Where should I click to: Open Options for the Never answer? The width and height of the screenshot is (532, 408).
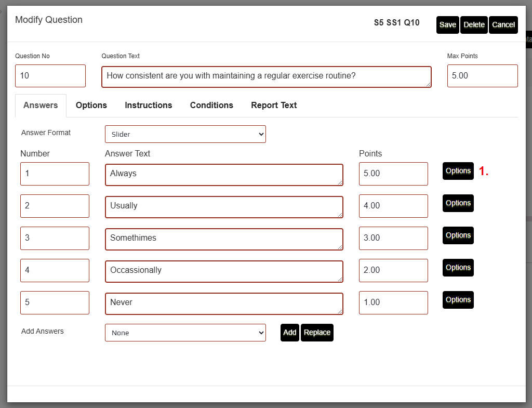[x=458, y=300]
